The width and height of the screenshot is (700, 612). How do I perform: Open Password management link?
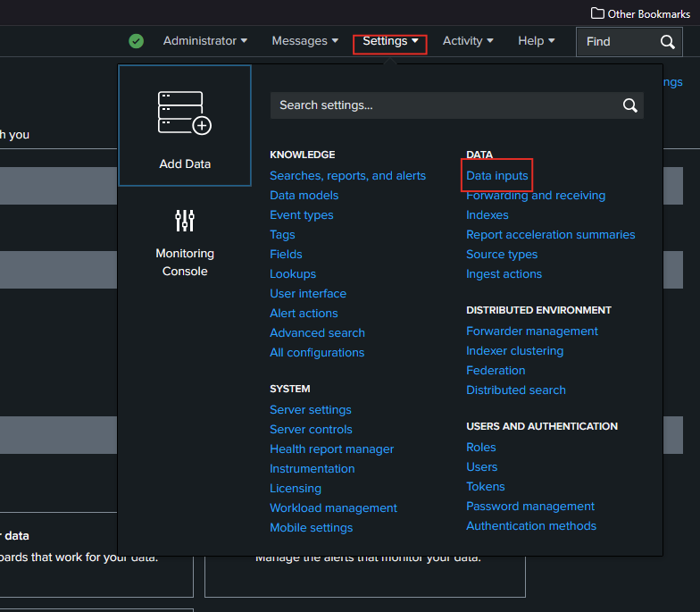tap(530, 506)
